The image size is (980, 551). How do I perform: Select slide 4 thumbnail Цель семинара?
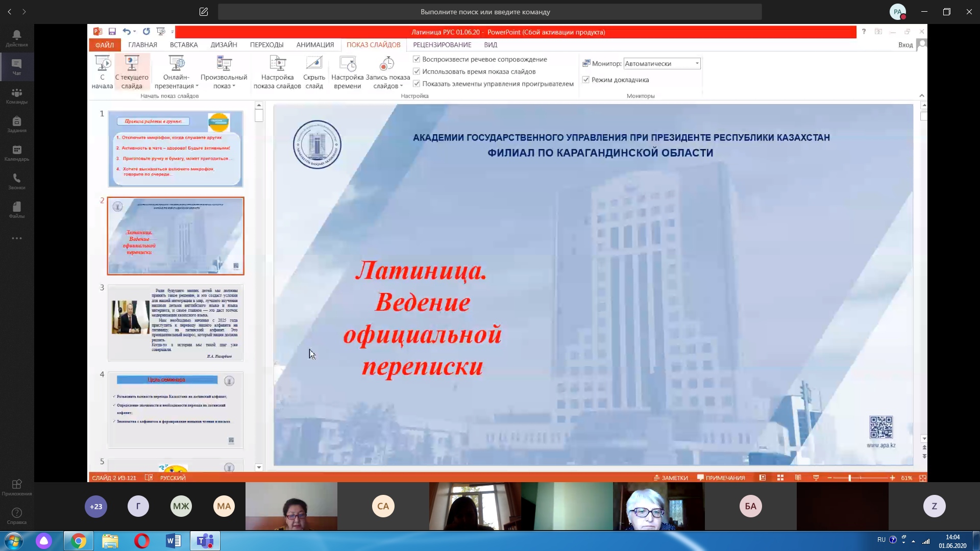point(175,410)
